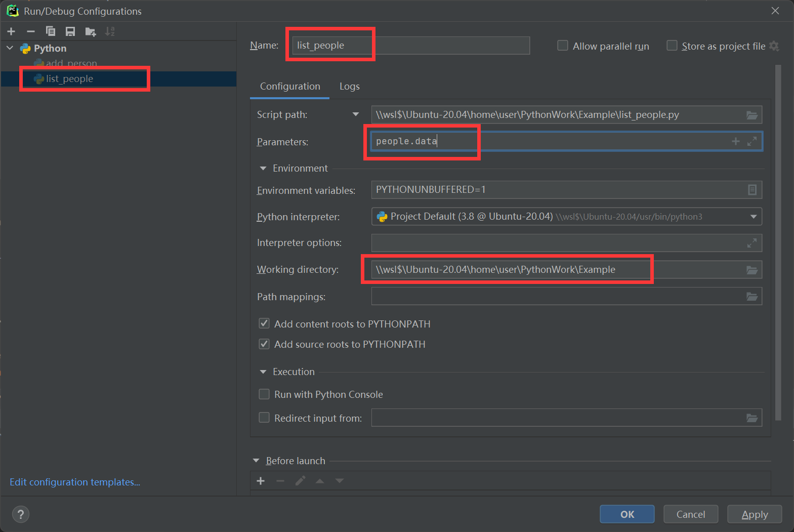Remove the selected configuration
Screen dimensions: 794x532
pyautogui.click(x=31, y=31)
